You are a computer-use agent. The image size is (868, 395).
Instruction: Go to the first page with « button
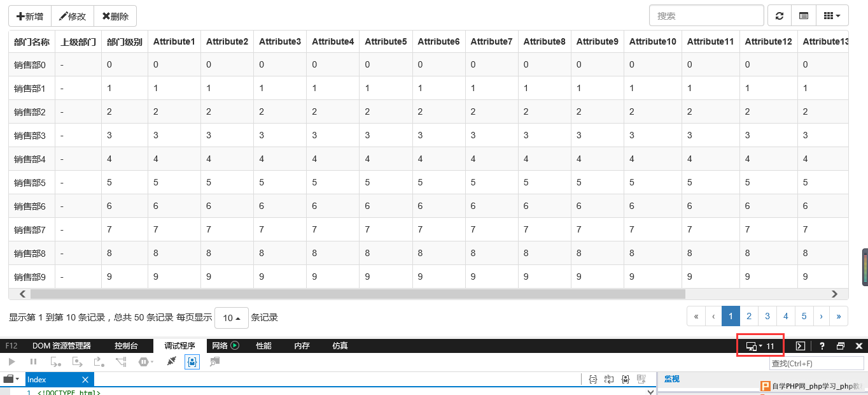coord(696,316)
